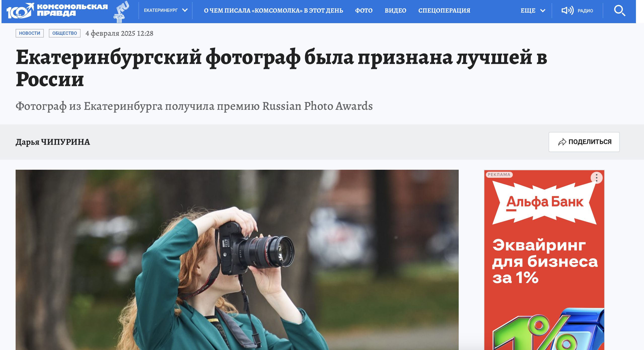Click the РЕКЛАМА label badge
The width and height of the screenshot is (644, 350).
coord(499,174)
